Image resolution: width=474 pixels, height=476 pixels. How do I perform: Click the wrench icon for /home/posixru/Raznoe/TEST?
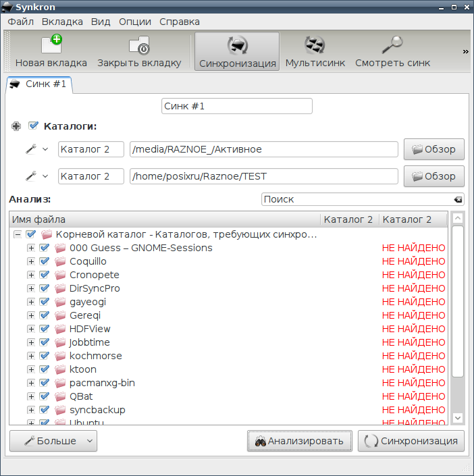click(31, 176)
